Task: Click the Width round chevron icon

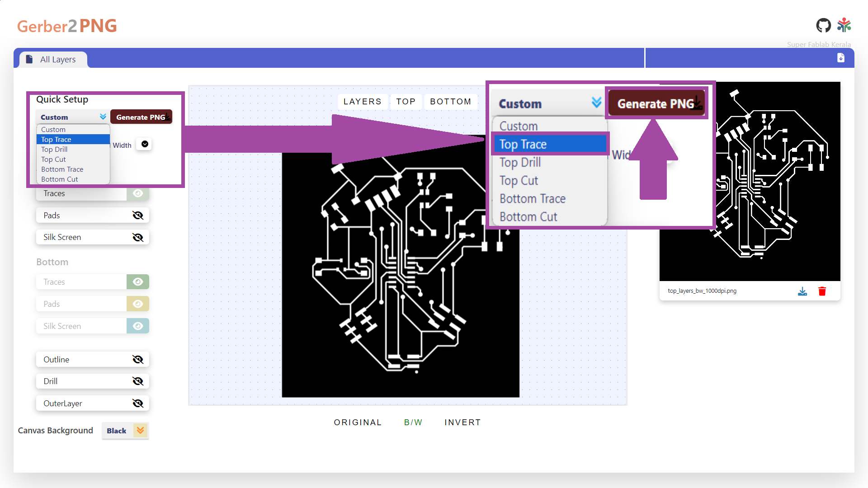Action: pyautogui.click(x=145, y=144)
